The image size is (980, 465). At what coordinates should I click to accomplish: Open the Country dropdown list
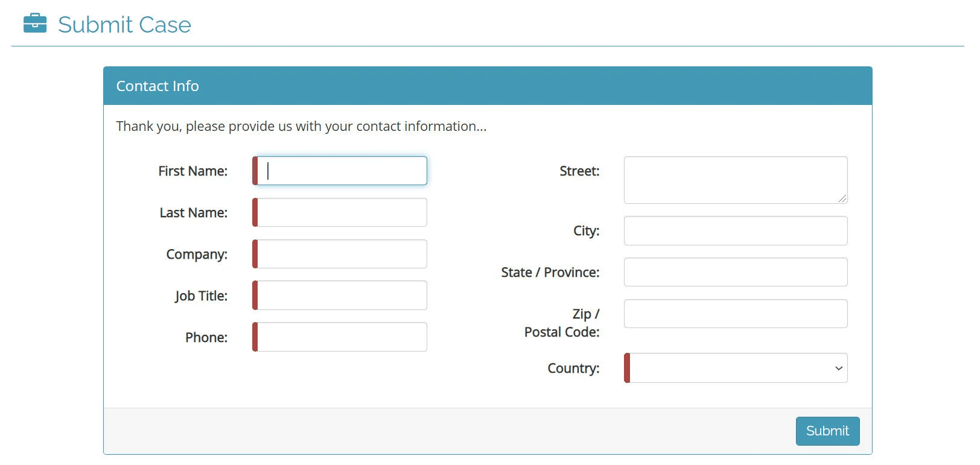click(x=737, y=368)
